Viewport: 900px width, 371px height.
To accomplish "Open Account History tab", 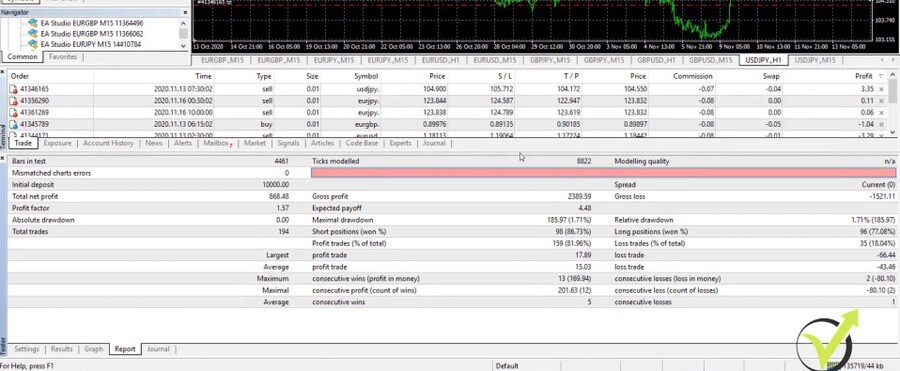I will click(108, 144).
